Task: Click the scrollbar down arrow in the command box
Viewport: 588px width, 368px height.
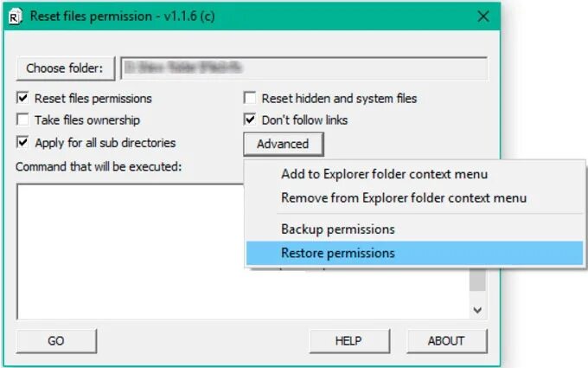Action: pyautogui.click(x=478, y=309)
